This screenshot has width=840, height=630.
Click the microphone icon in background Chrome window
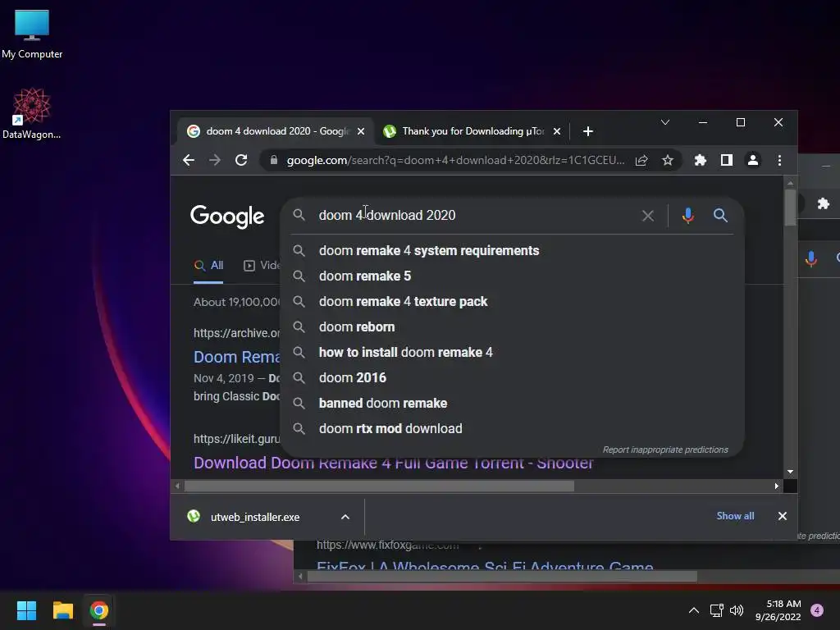click(811, 259)
